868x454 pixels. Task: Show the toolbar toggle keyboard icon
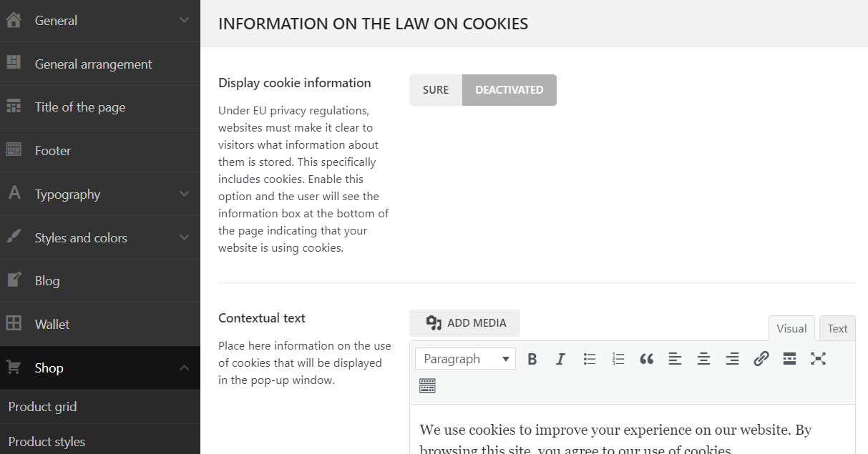tap(427, 386)
